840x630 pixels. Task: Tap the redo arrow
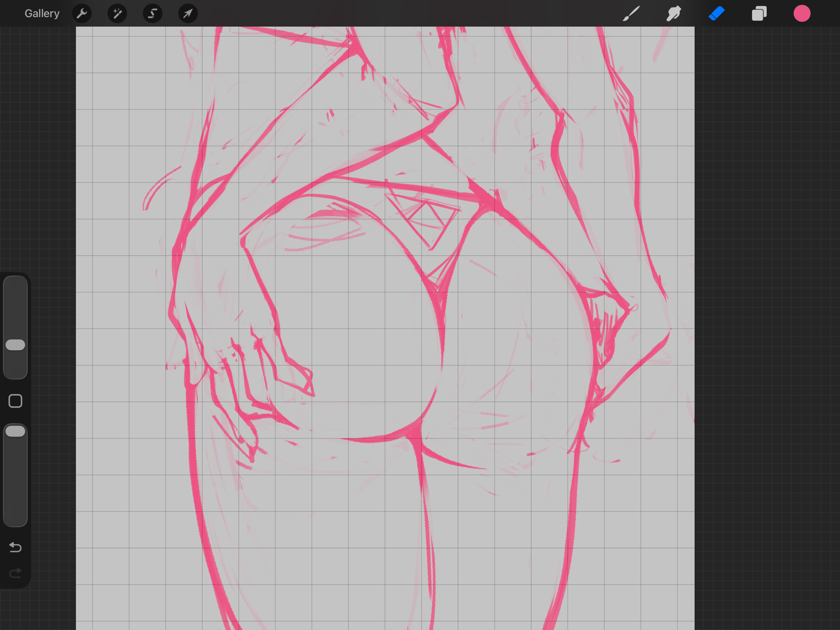coord(16,573)
